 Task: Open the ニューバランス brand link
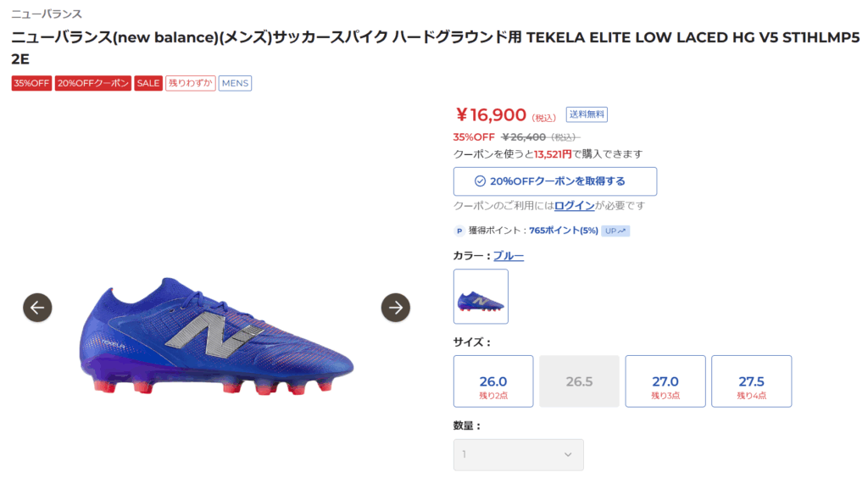click(47, 14)
